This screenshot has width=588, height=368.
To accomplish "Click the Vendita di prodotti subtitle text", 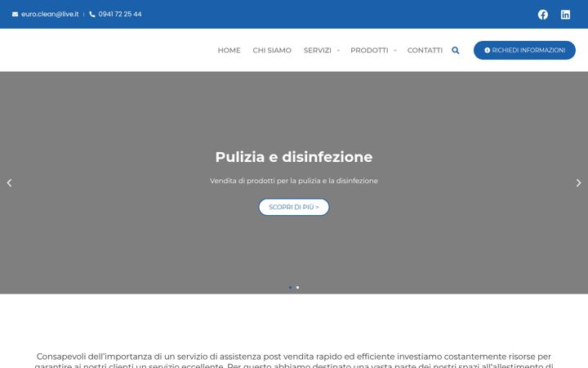I will pyautogui.click(x=294, y=181).
